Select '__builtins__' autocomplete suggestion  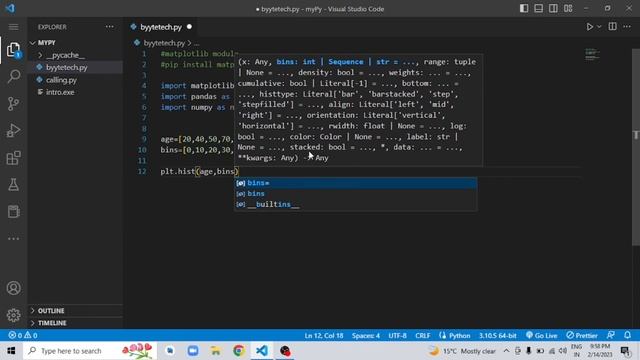(x=355, y=204)
